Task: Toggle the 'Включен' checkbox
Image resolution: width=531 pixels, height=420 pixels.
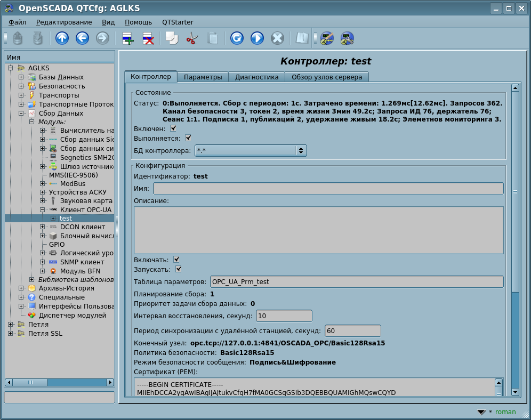Action: 173,128
